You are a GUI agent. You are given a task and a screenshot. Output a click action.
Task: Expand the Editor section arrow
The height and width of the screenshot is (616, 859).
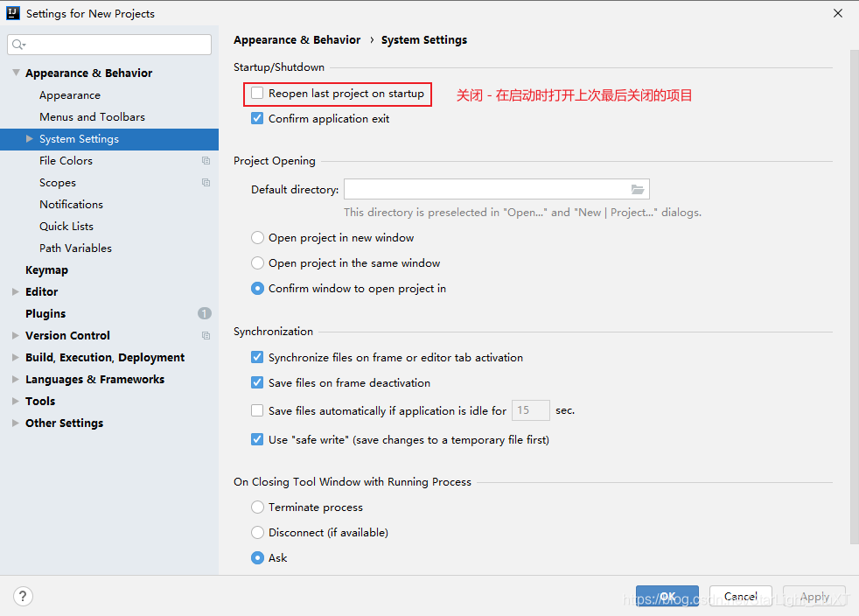coord(16,291)
